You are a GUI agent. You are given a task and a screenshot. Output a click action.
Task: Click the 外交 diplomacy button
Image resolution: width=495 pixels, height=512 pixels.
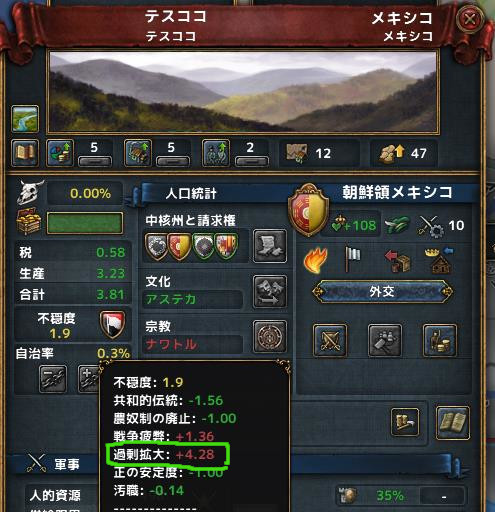coord(382,292)
